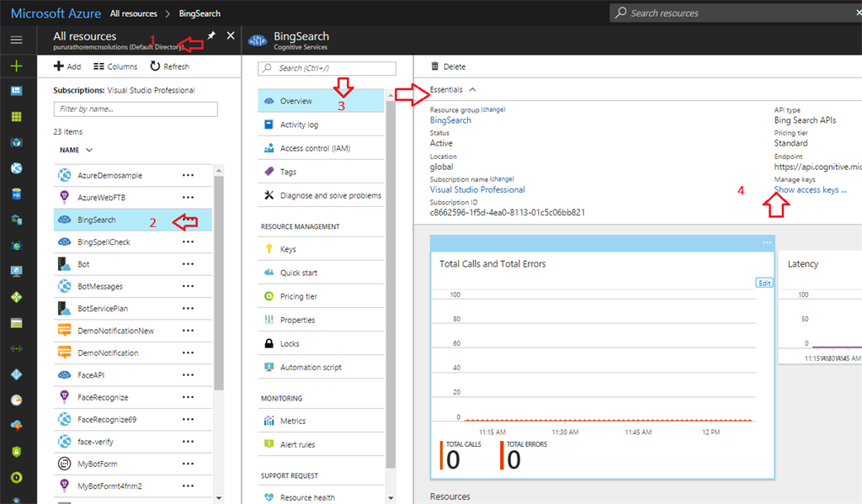Open the Tags menu item
The height and width of the screenshot is (504, 862).
pyautogui.click(x=321, y=172)
